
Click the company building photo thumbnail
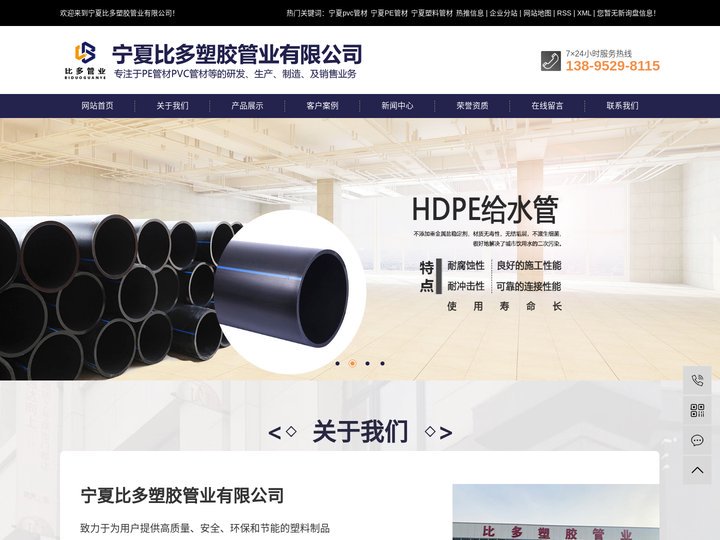pyautogui.click(x=556, y=512)
